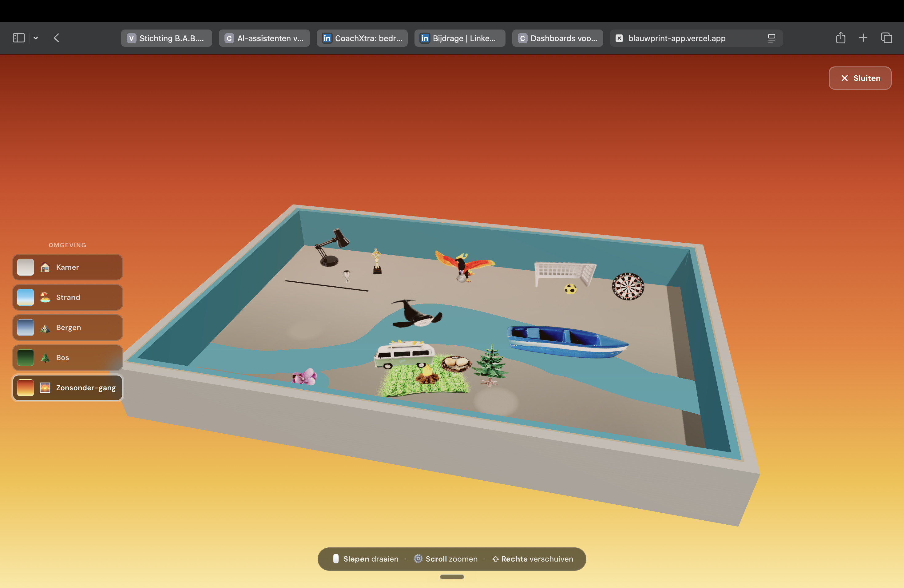Close the 3D view with Sluiten
The height and width of the screenshot is (588, 904).
[860, 78]
